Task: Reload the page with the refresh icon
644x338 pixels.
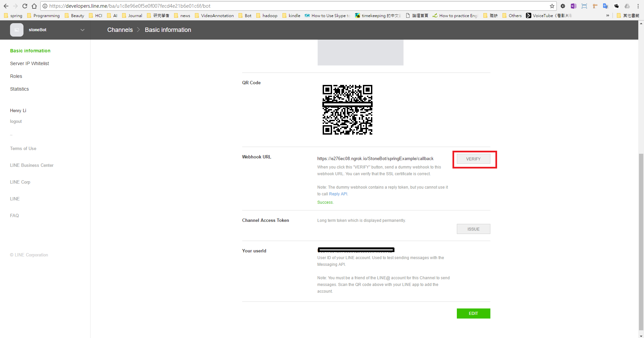Action: 25,6
